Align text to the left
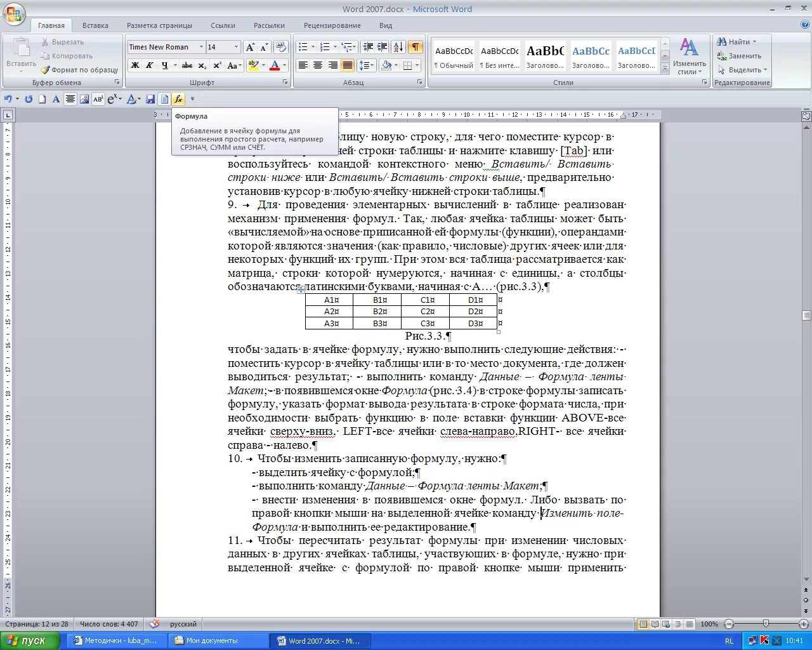Screen dimensions: 812x650 303,65
